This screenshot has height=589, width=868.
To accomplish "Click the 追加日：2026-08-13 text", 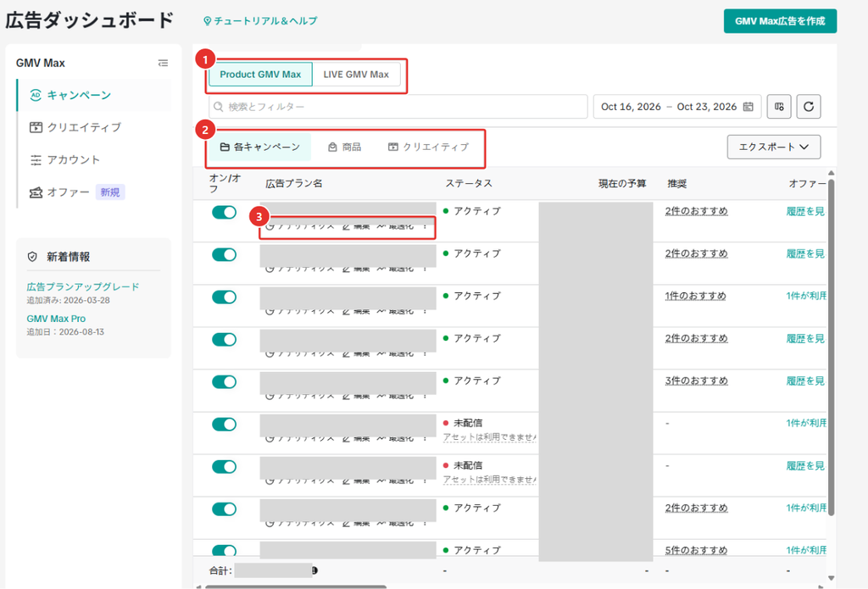I will pyautogui.click(x=65, y=332).
